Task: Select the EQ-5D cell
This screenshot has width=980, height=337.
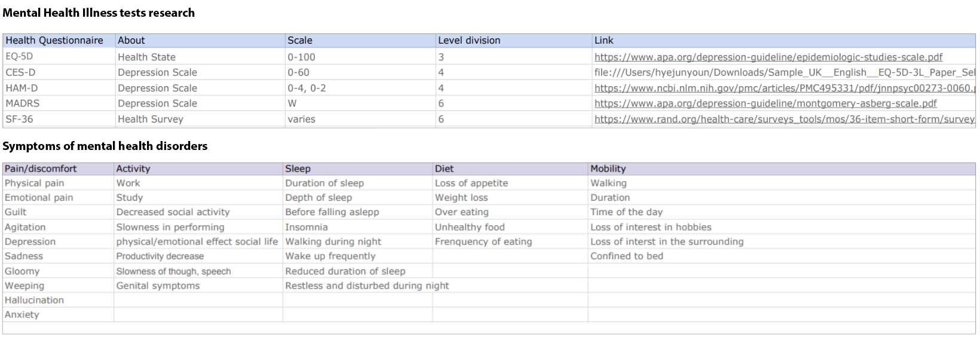Action: click(19, 56)
